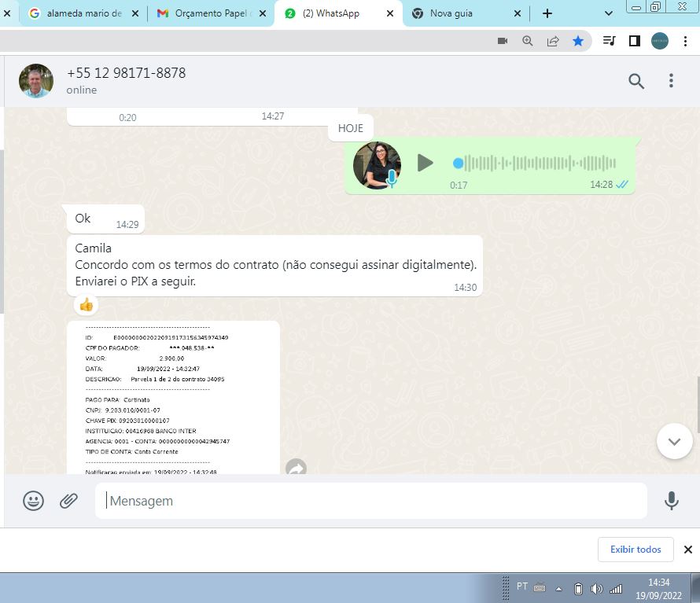Record a voice message with microphone
The image size is (700, 603).
coord(672,501)
